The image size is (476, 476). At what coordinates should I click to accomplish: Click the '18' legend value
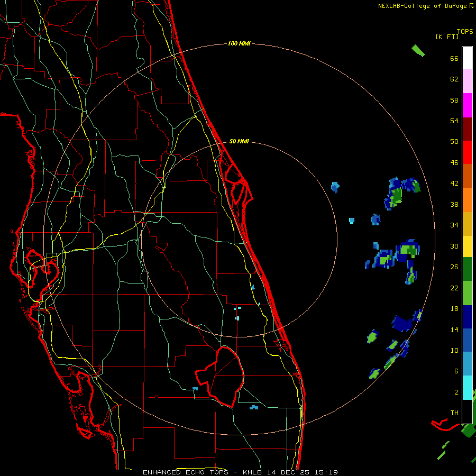click(x=454, y=309)
